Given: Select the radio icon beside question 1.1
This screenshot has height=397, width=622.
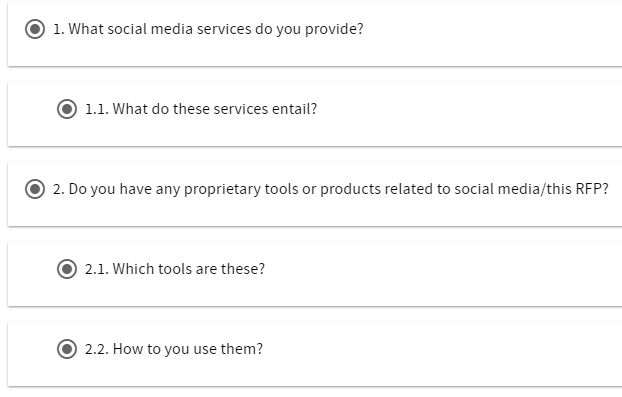Looking at the screenshot, I should point(67,109).
